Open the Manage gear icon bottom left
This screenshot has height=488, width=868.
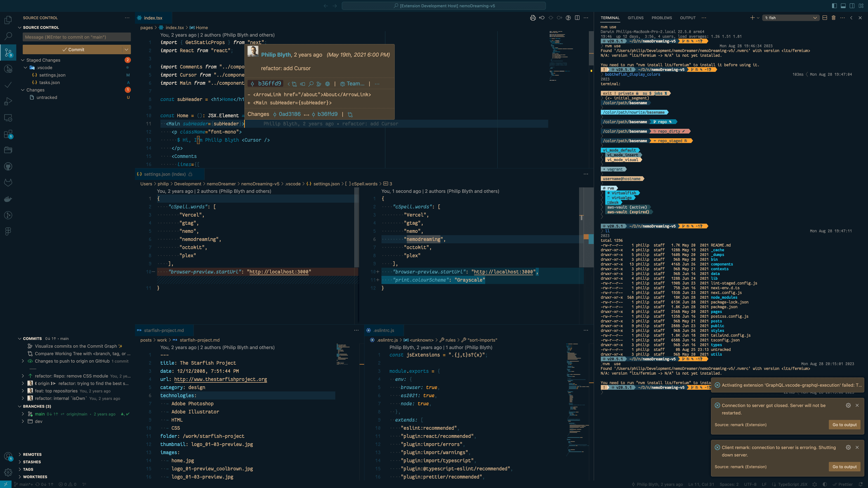[8, 472]
